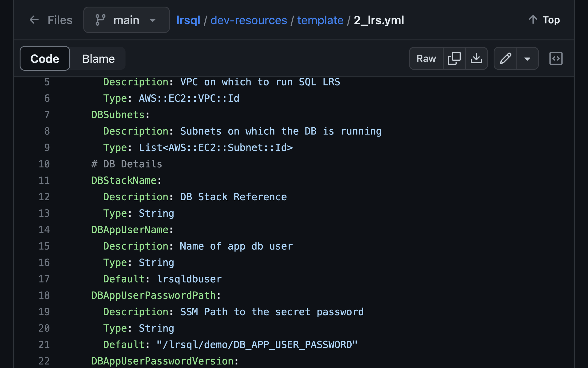Expand the edit options dropdown arrow
This screenshot has height=368, width=588.
click(527, 58)
